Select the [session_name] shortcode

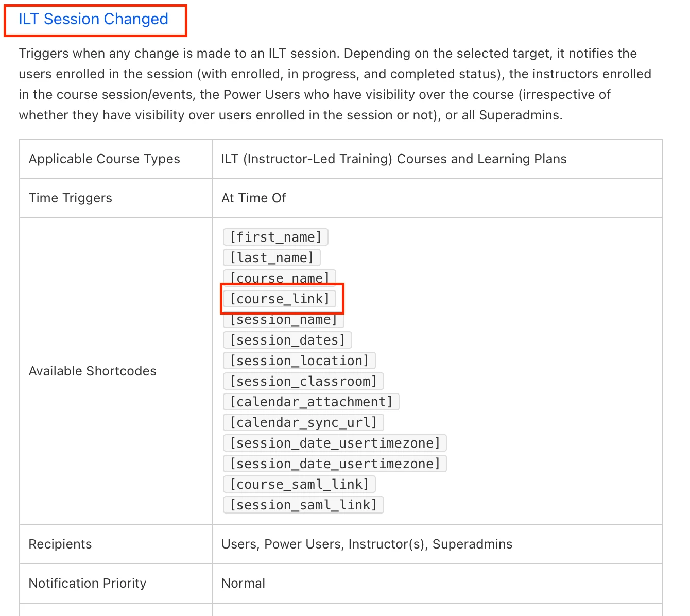[x=283, y=320]
